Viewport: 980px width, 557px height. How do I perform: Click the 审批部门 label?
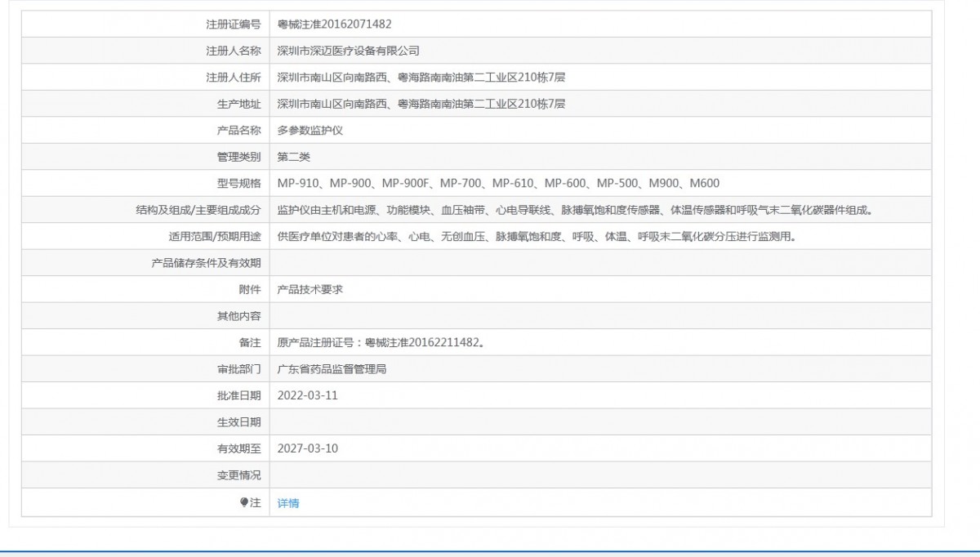[239, 369]
